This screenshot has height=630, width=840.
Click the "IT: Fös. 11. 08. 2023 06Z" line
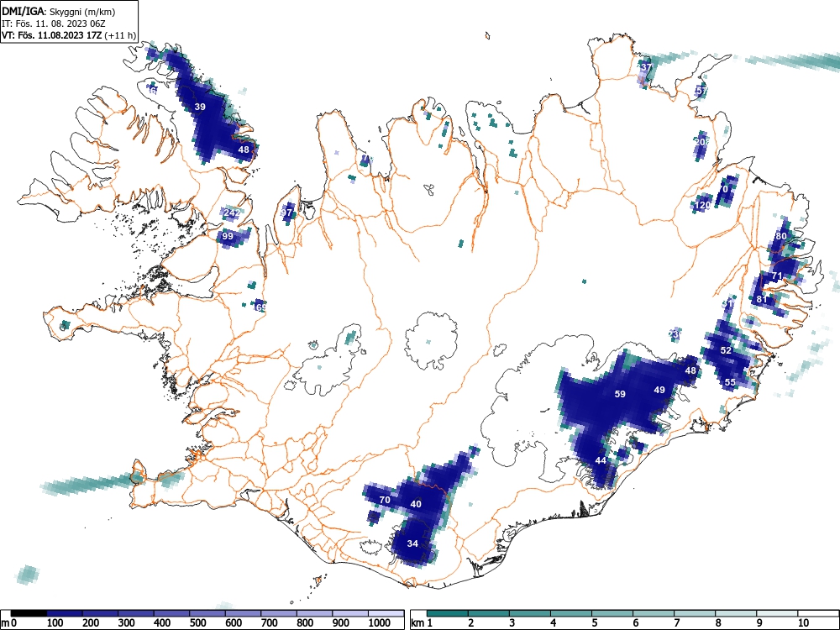52,24
